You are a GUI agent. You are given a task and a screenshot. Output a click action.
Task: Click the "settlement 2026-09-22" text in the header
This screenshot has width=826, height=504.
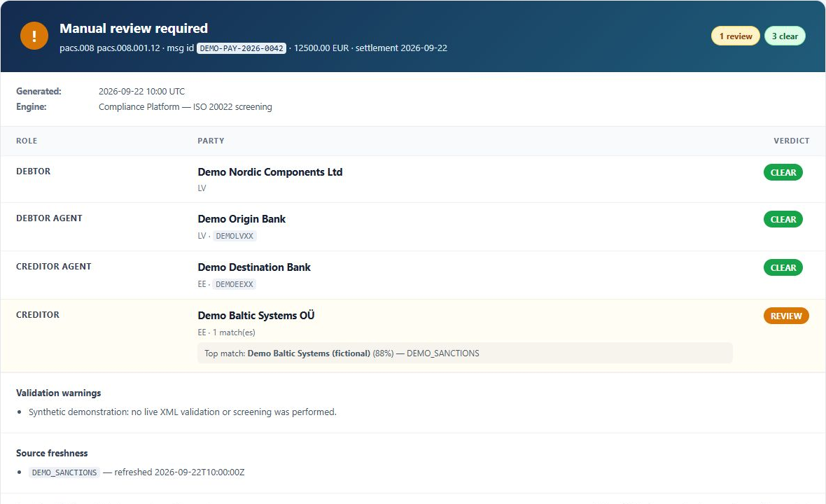401,48
